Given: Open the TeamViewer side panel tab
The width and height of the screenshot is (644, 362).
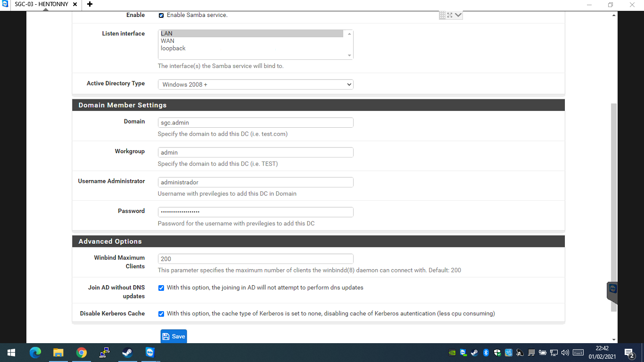Looking at the screenshot, I should click(x=612, y=292).
